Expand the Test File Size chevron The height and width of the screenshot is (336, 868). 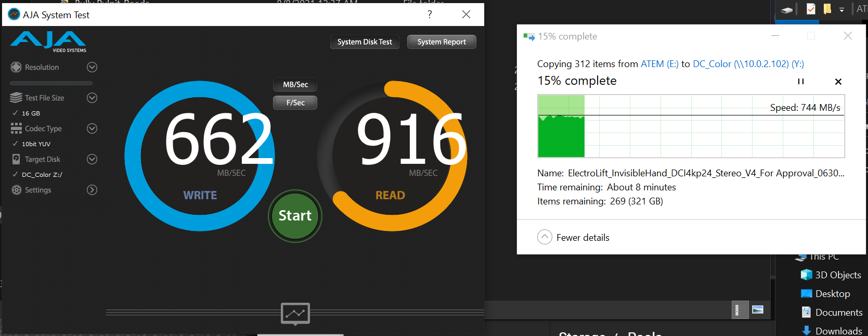(92, 98)
